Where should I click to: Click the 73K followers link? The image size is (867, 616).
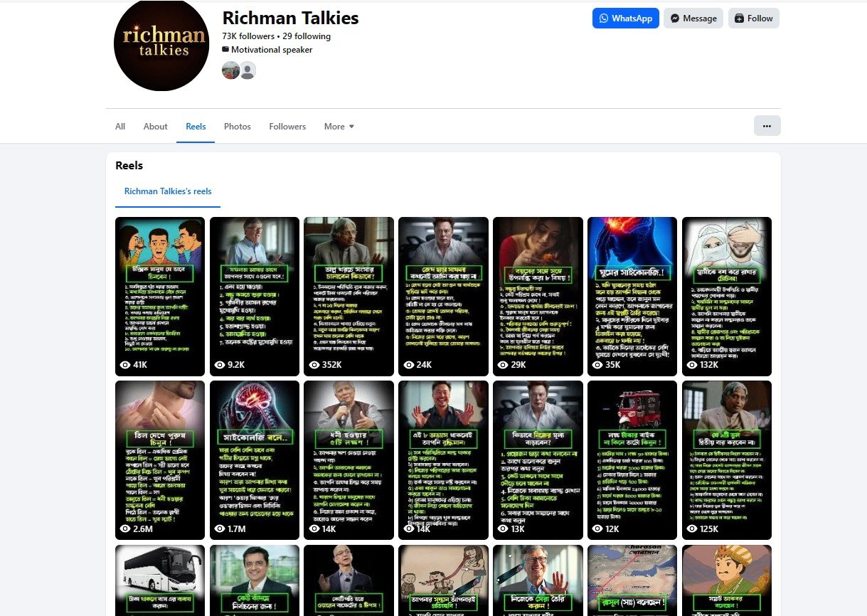click(x=248, y=36)
